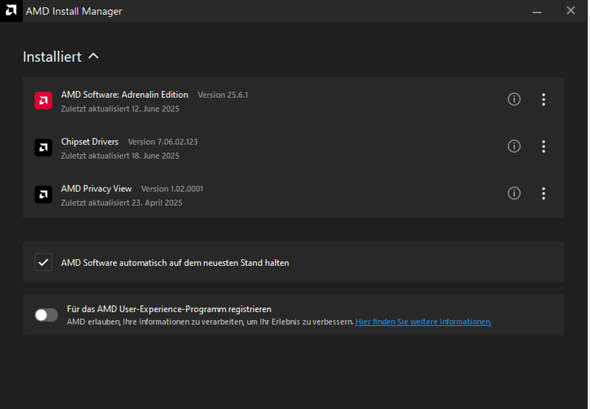
Task: Open info for AMD Privacy View
Action: tap(514, 193)
